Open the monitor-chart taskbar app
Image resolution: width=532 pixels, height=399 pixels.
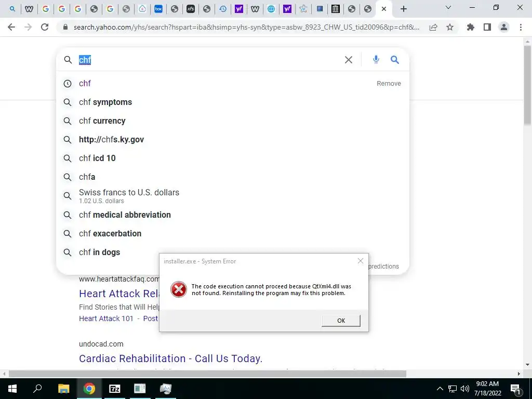[x=166, y=389]
